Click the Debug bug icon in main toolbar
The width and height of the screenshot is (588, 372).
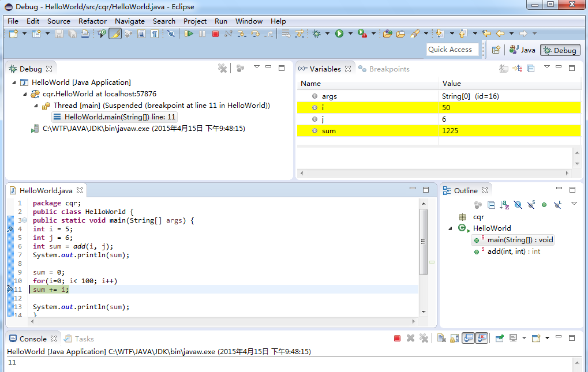(x=317, y=33)
